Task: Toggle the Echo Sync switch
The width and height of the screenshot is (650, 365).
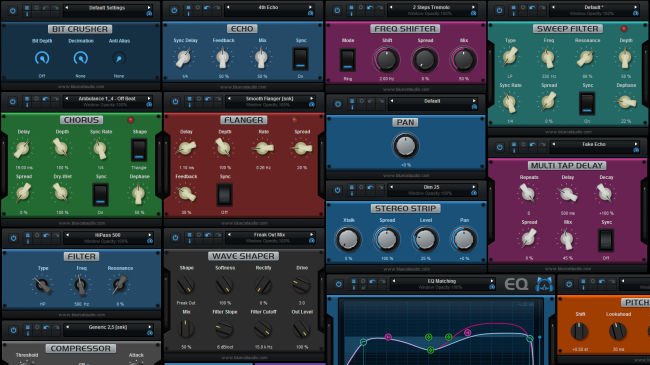Action: (301, 58)
